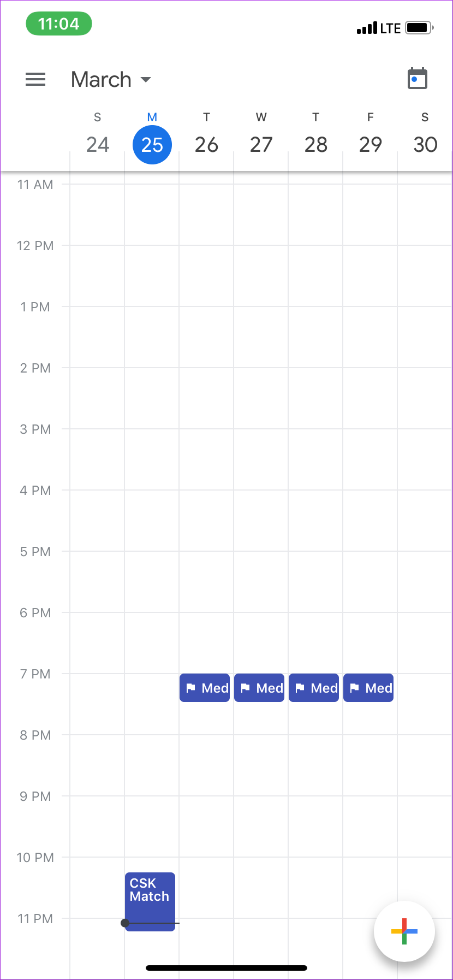Select Wednesday 27 in week header
Screen dimensions: 453x980
point(261,144)
